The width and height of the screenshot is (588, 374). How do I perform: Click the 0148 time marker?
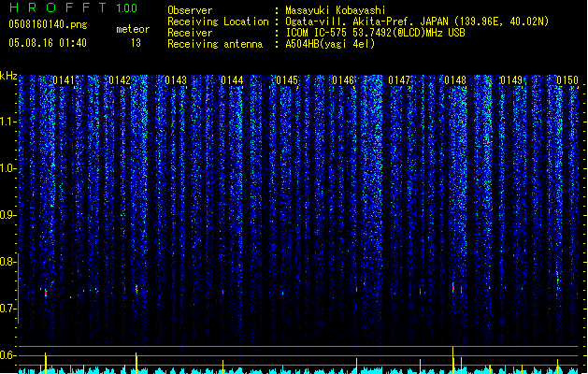click(x=455, y=80)
